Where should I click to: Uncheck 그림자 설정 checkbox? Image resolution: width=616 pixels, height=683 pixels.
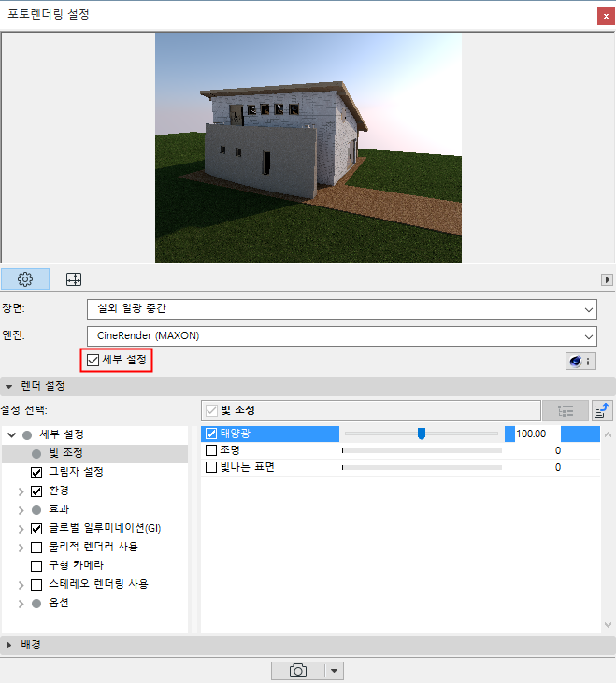point(36,472)
